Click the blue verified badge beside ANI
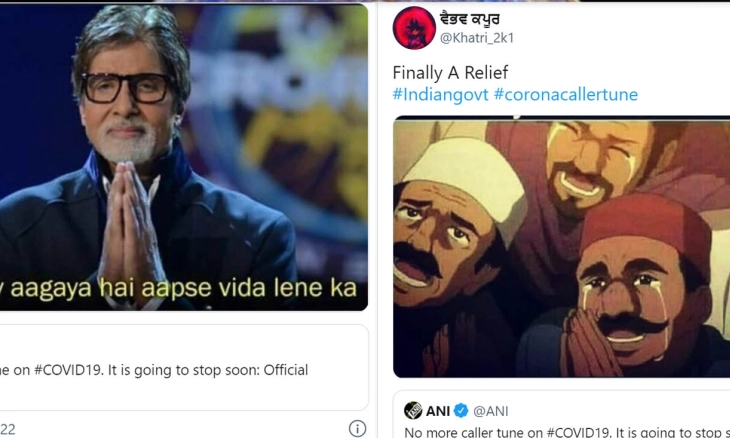Screen dimensions: 730x438 point(461,410)
